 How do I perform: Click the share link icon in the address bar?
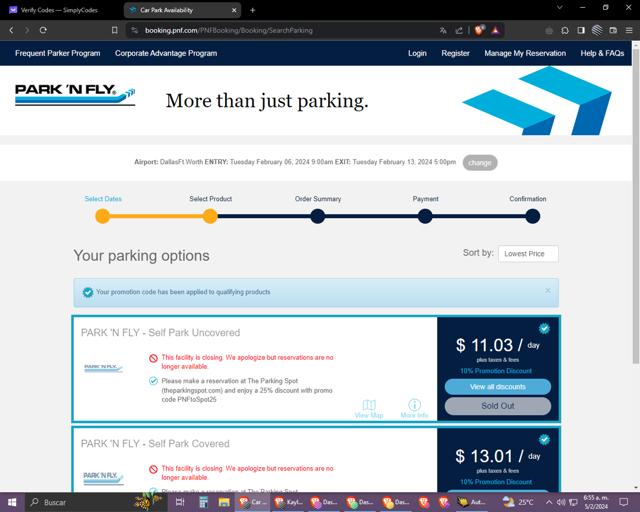tap(459, 30)
